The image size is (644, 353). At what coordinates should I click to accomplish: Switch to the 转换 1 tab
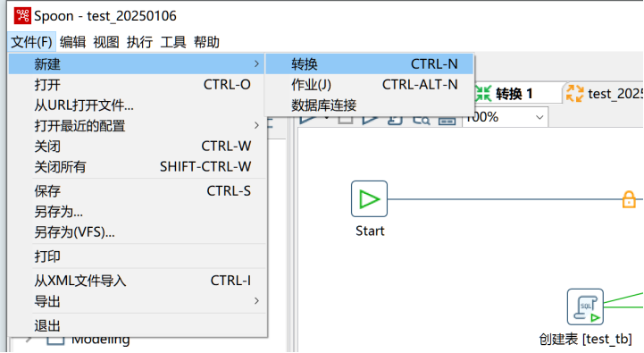click(x=514, y=94)
